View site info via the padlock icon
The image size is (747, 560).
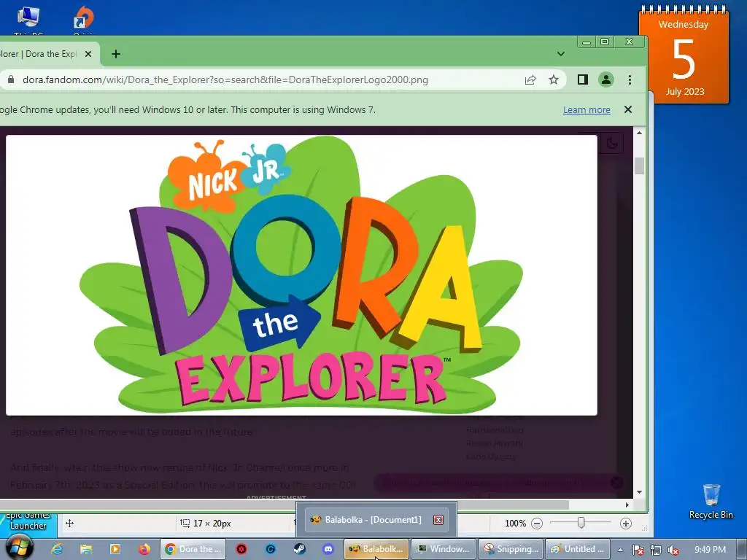click(x=10, y=79)
